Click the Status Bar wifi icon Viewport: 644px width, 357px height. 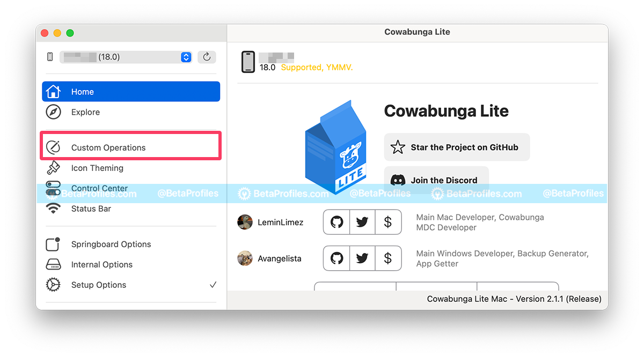53,209
